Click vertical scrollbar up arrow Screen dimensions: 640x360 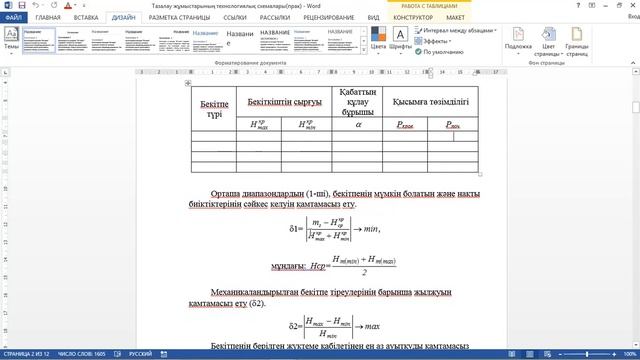[636, 72]
